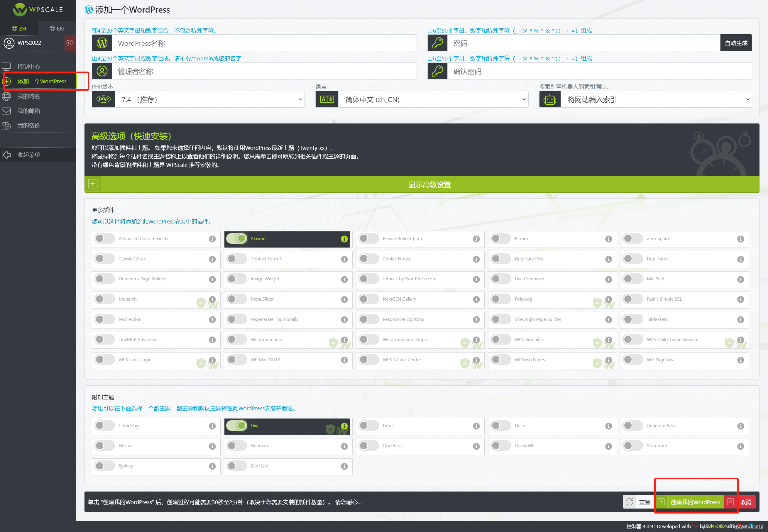Enable the Monarch plugin toggle
Screen dimensions: 768x532
tap(104, 299)
